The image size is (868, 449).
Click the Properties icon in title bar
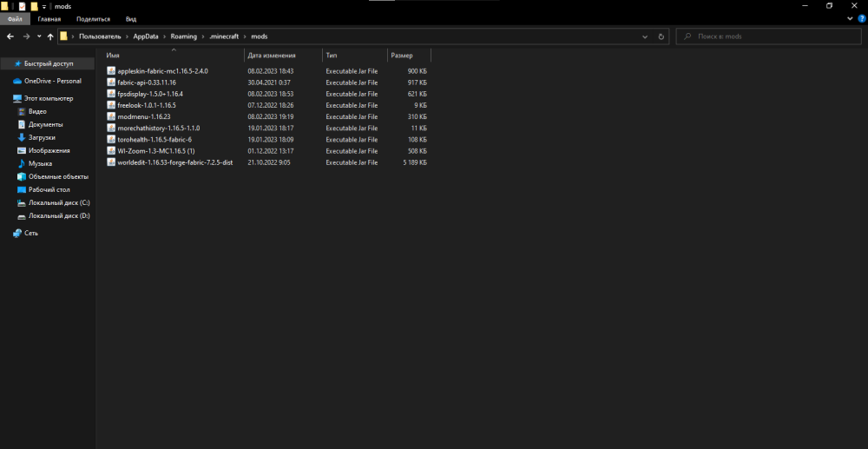23,6
